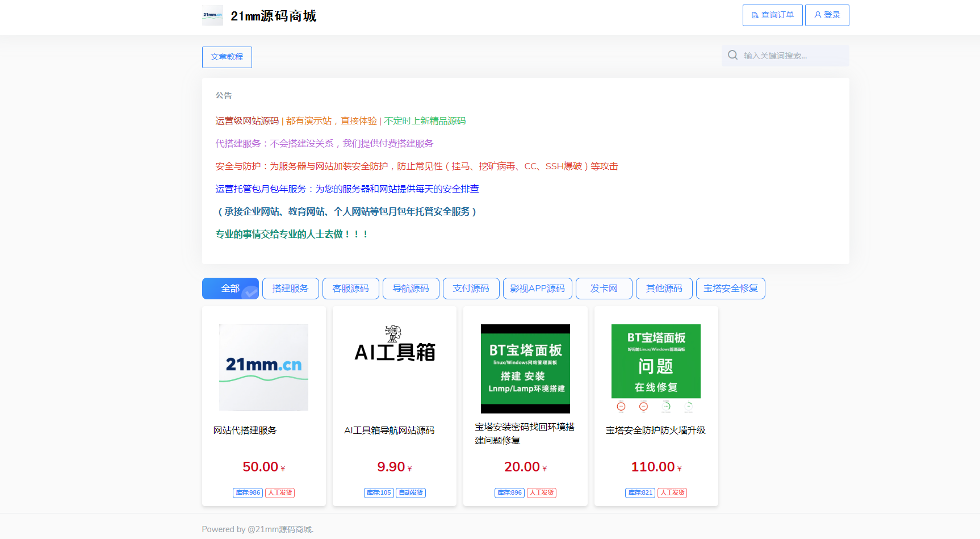The width and height of the screenshot is (980, 539).
Task: Select the 宝塔安全修复 category tab
Action: pos(731,289)
